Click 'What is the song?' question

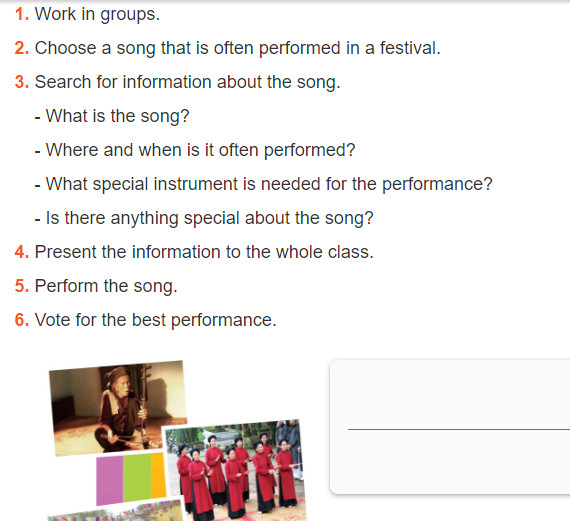[x=117, y=116]
